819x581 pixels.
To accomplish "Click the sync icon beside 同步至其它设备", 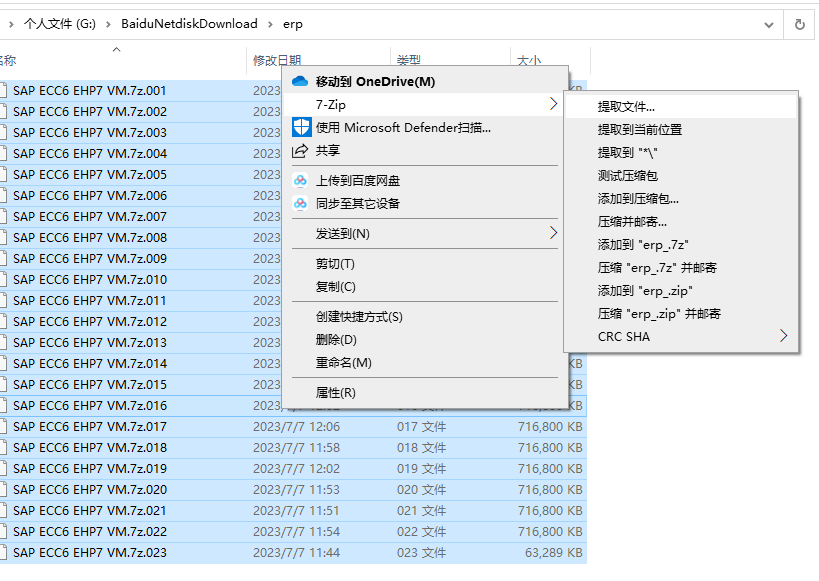I will (300, 203).
